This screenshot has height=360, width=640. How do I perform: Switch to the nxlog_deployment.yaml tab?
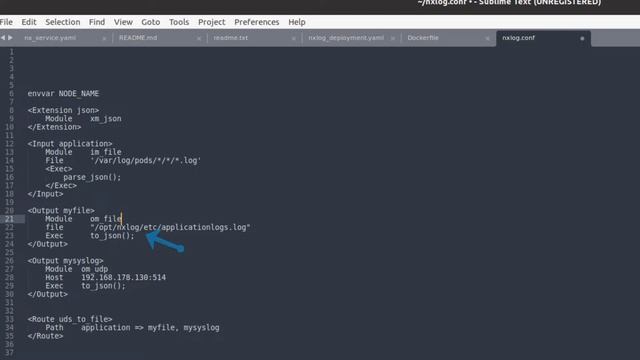click(x=346, y=38)
